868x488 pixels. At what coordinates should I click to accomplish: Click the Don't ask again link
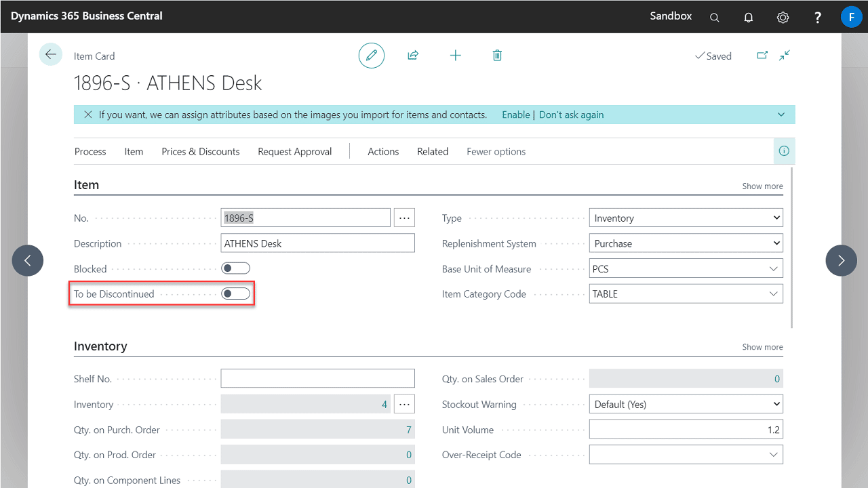coord(571,115)
